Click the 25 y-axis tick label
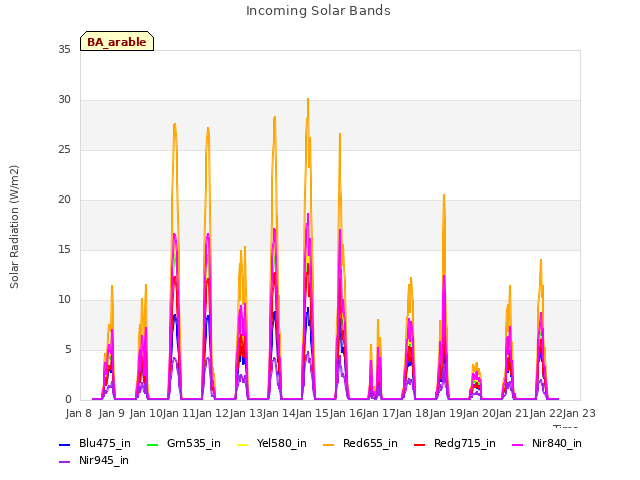Screen dimensions: 640x480 point(64,150)
